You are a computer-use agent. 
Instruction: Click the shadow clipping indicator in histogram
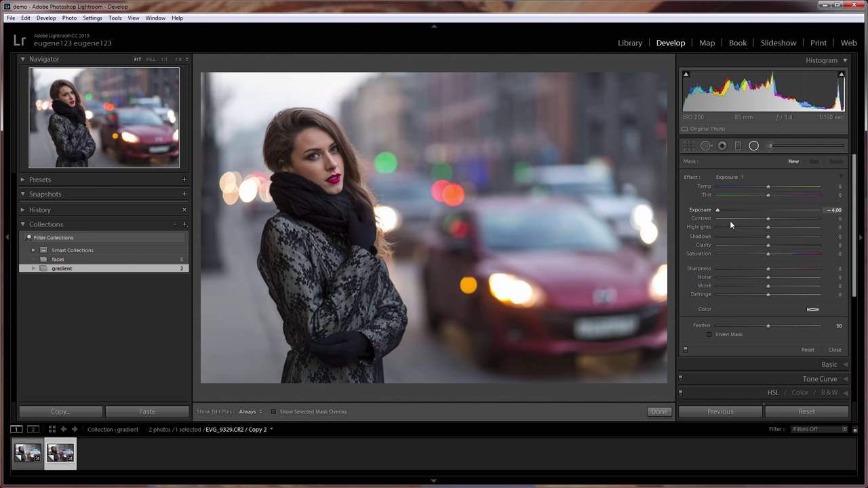pos(686,75)
